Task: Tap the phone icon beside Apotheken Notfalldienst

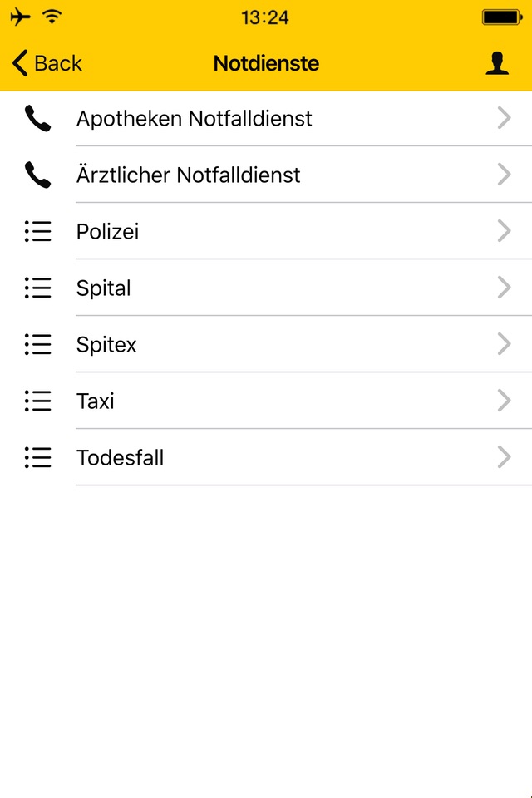Action: 37,119
